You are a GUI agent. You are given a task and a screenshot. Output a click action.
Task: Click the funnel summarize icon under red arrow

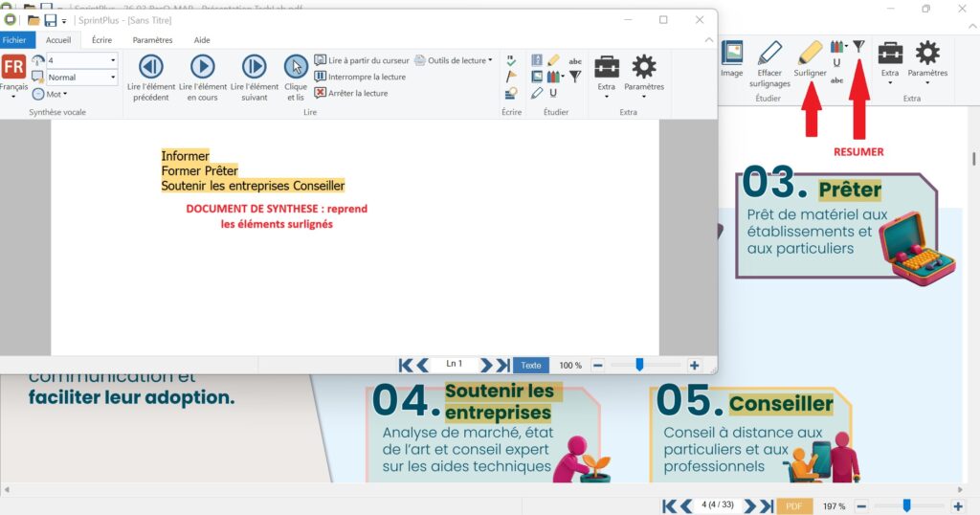point(858,46)
